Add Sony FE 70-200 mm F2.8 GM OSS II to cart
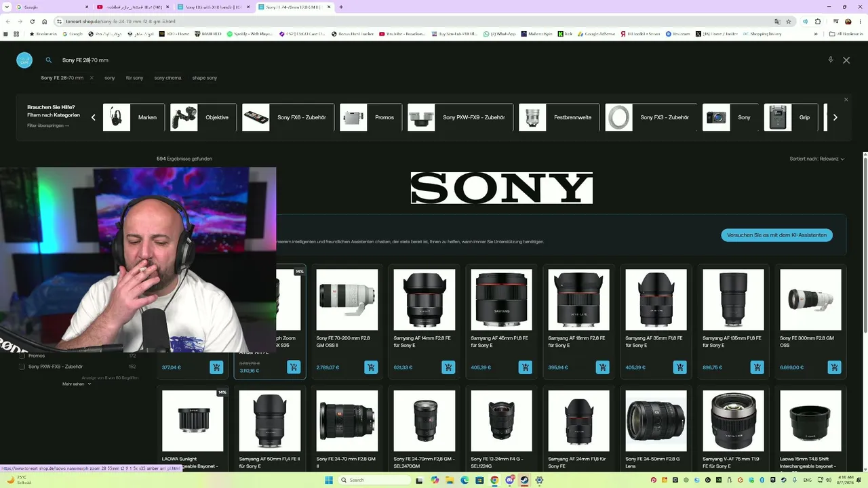The image size is (868, 488). (x=371, y=367)
